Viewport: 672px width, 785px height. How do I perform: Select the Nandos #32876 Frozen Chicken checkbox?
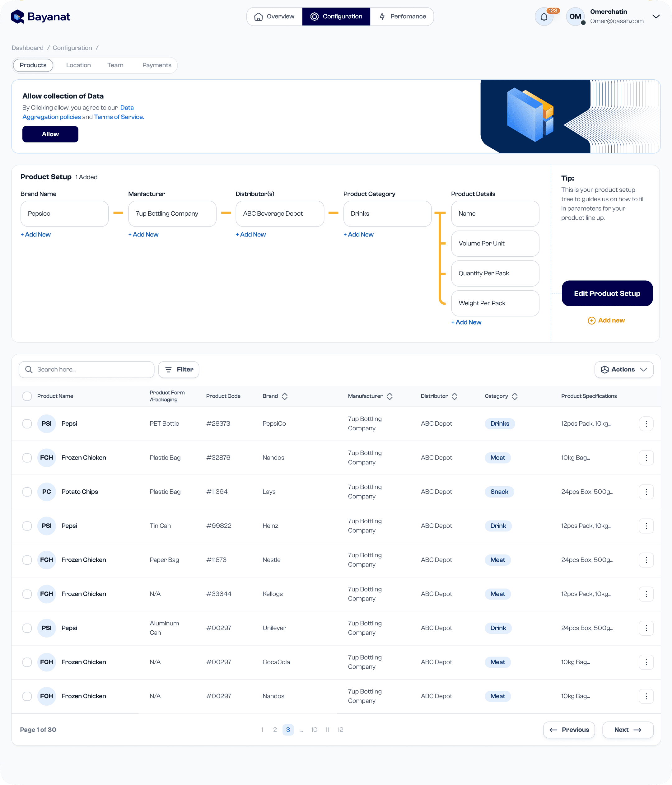coord(27,458)
